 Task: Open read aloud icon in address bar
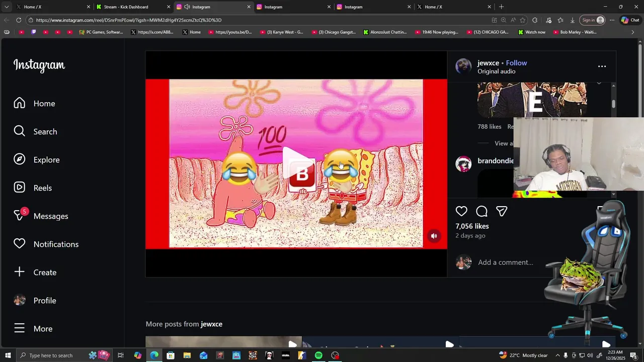(513, 20)
